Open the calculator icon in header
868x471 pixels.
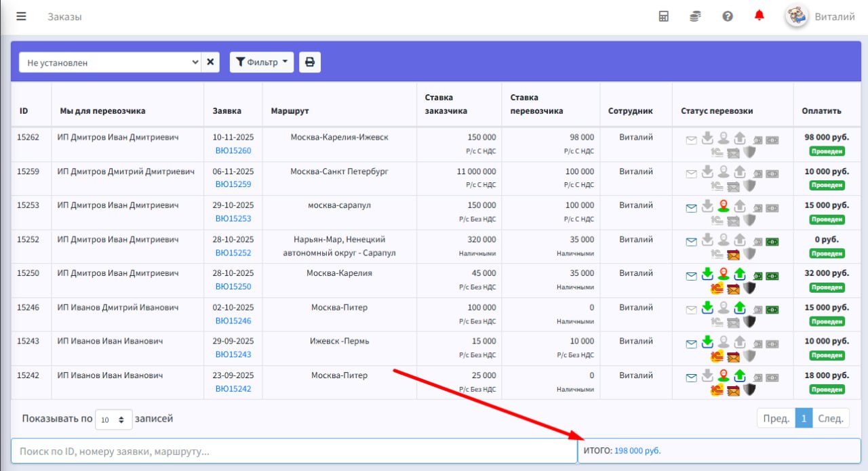(x=664, y=16)
